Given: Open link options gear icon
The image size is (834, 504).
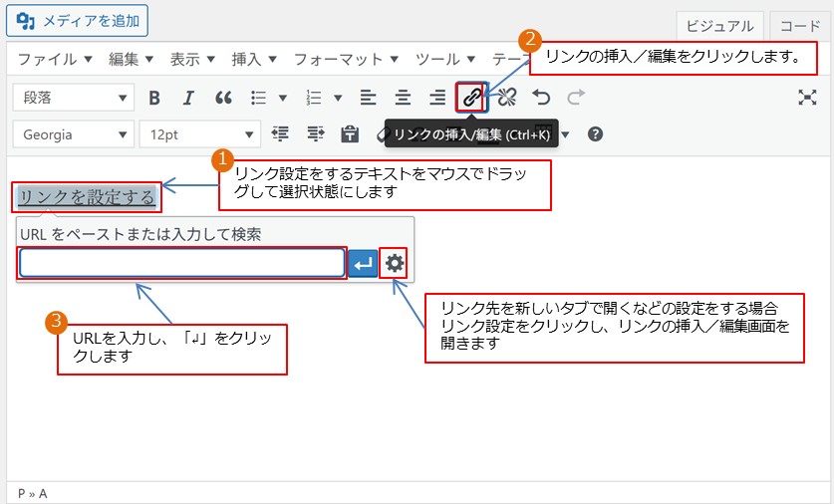Looking at the screenshot, I should [x=395, y=263].
